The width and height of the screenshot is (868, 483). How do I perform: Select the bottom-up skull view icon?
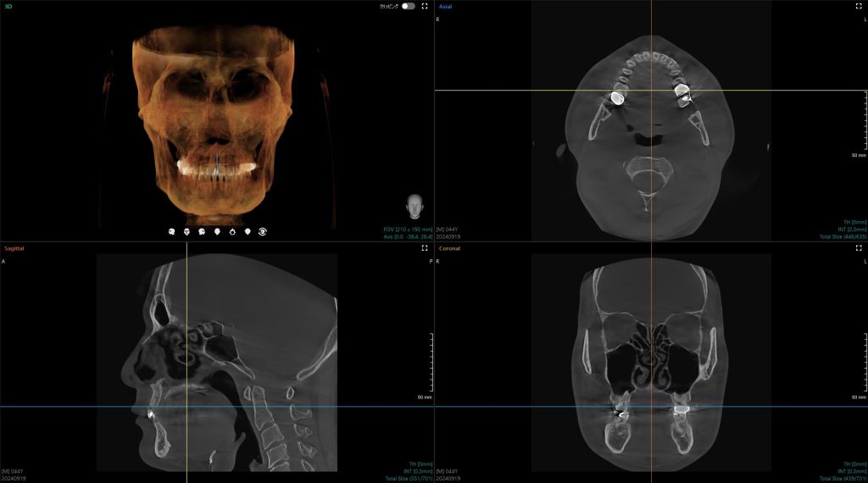(248, 230)
